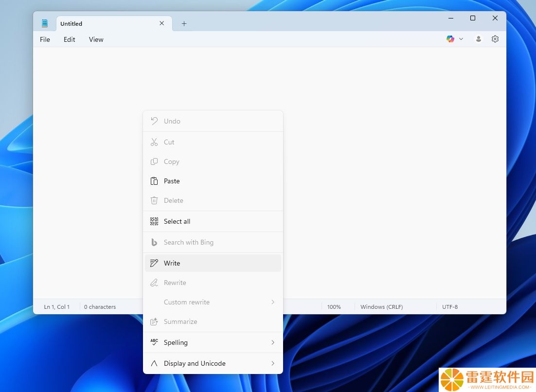Close the Untitled tab

pos(161,23)
